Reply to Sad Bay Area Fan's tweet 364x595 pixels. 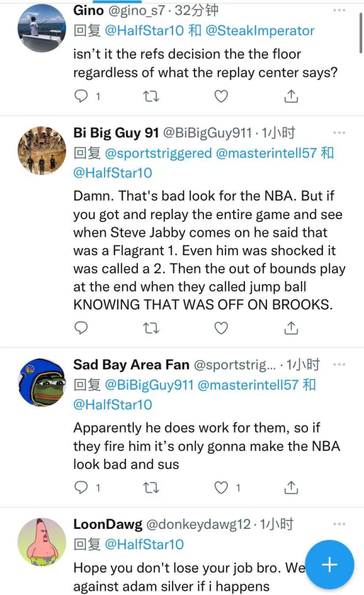pos(81,487)
